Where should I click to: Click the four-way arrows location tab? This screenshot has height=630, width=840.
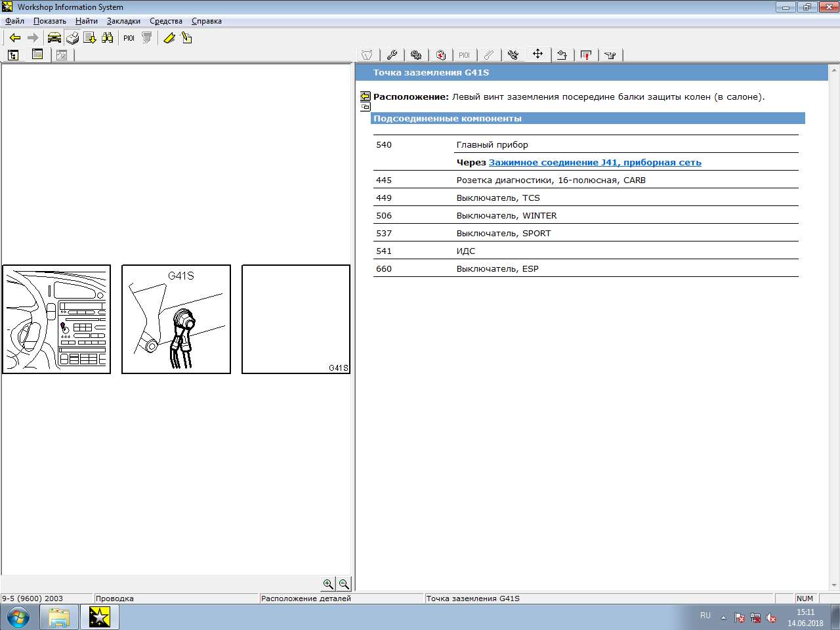(537, 54)
